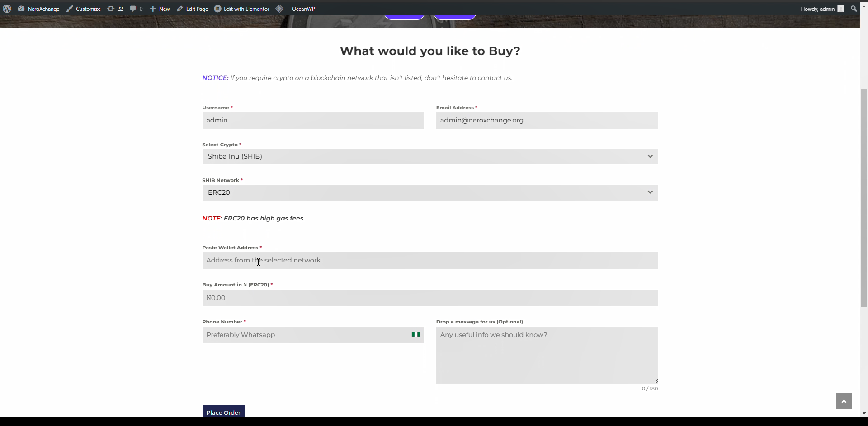
Task: Open the WordPress logo menu
Action: [x=7, y=9]
